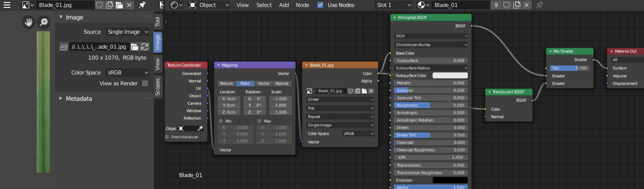Select the zoom magnifier tool in image viewer

click(x=44, y=22)
